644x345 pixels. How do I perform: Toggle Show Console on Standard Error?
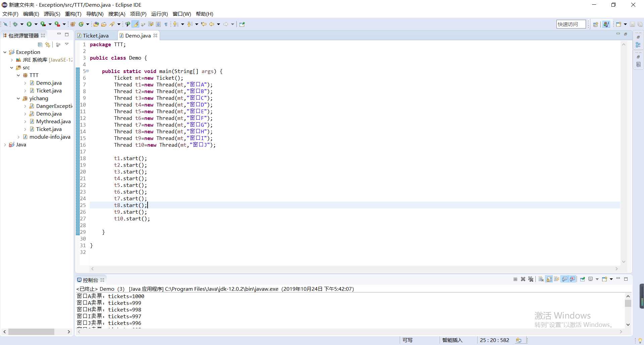pyautogui.click(x=573, y=279)
